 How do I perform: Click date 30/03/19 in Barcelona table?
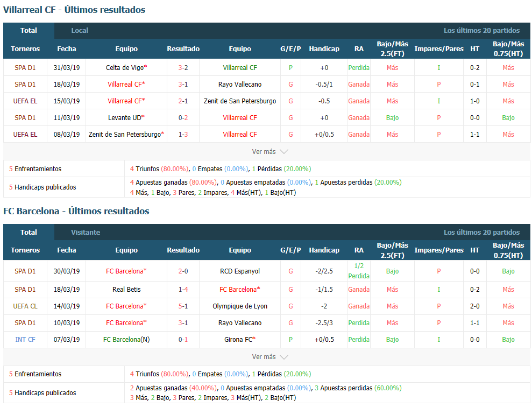67,271
